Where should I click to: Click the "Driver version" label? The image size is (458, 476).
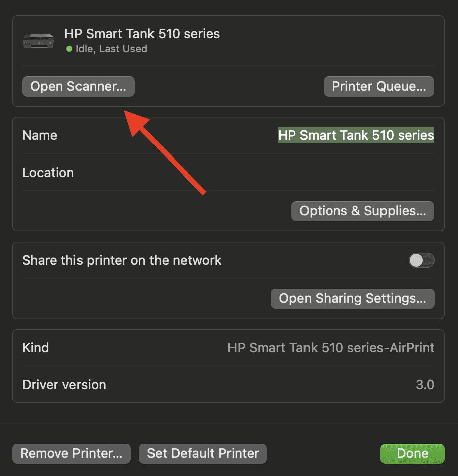(x=64, y=385)
